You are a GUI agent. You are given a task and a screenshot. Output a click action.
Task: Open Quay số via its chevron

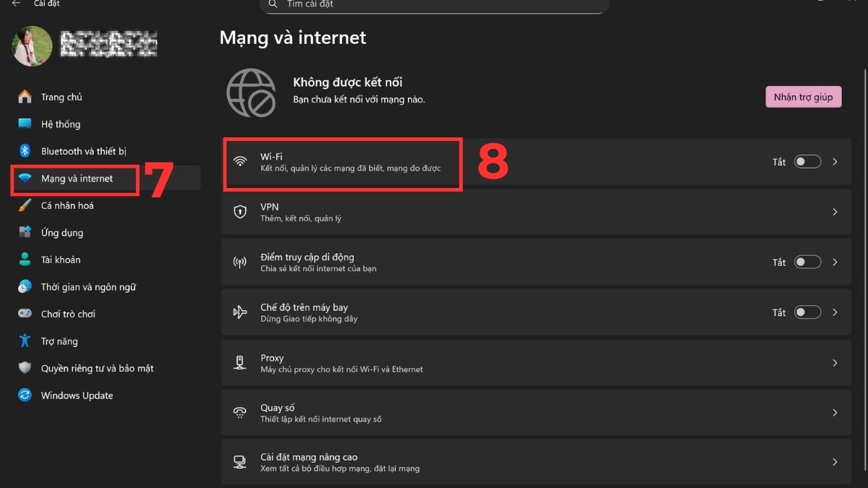[834, 412]
